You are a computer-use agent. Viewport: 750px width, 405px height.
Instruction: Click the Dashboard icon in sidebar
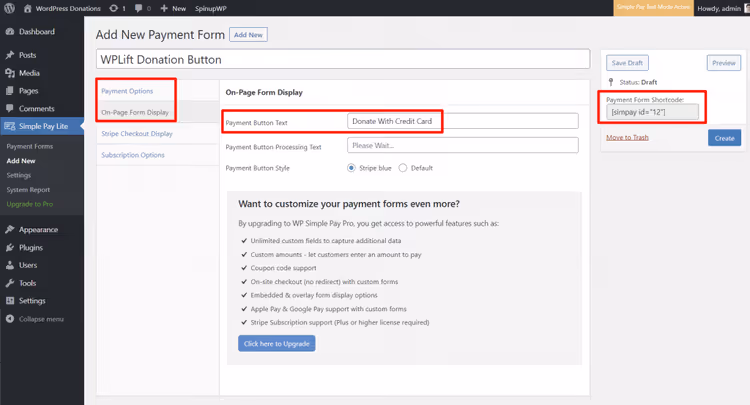(x=10, y=32)
